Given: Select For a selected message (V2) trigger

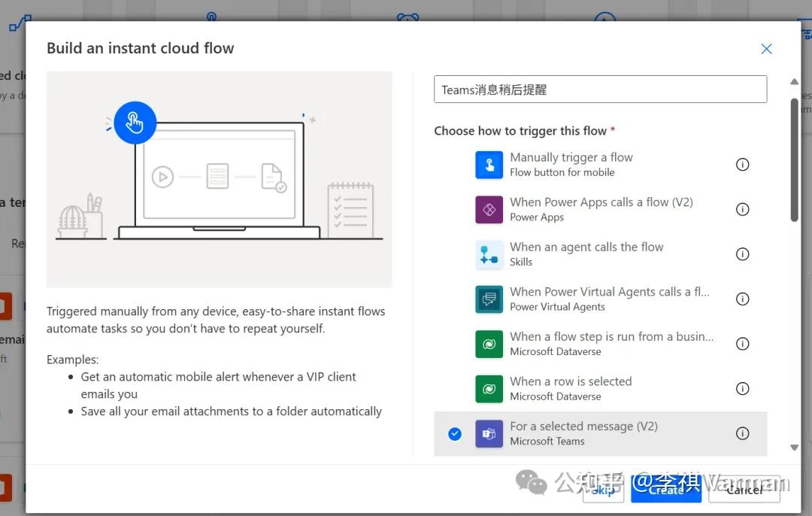Looking at the screenshot, I should (x=600, y=433).
